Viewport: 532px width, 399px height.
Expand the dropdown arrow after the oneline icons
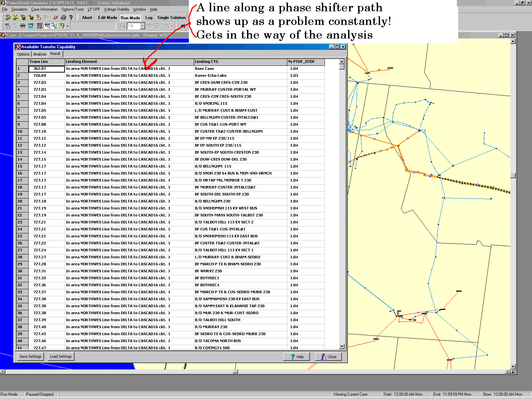tap(68, 26)
